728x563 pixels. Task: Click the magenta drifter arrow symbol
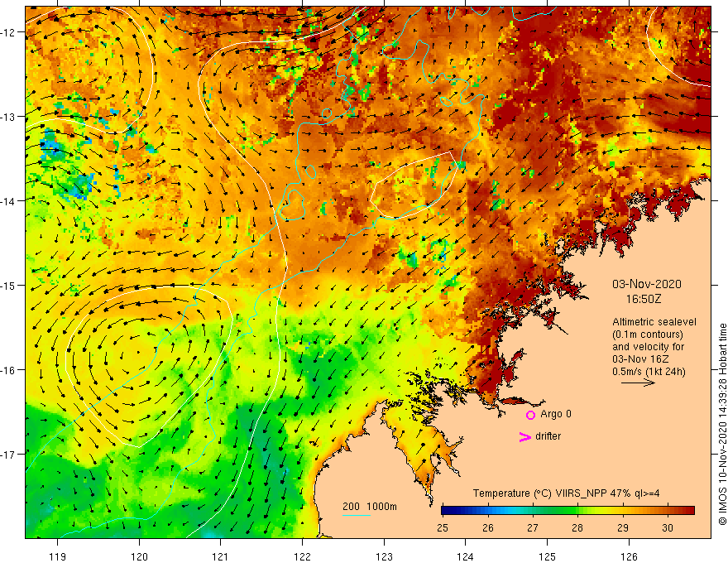click(x=524, y=436)
